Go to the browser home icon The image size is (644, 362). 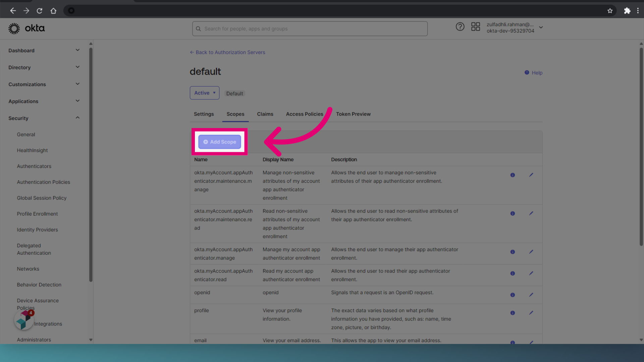(53, 11)
